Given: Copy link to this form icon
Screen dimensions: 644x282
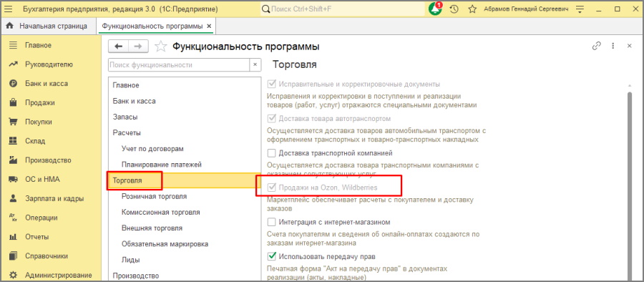Looking at the screenshot, I should click(596, 46).
